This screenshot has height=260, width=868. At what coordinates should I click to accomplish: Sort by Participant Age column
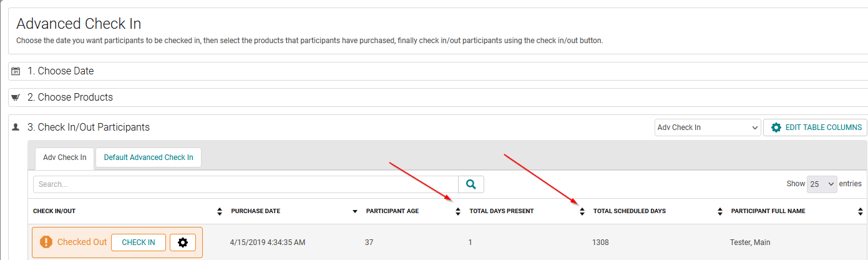point(458,211)
